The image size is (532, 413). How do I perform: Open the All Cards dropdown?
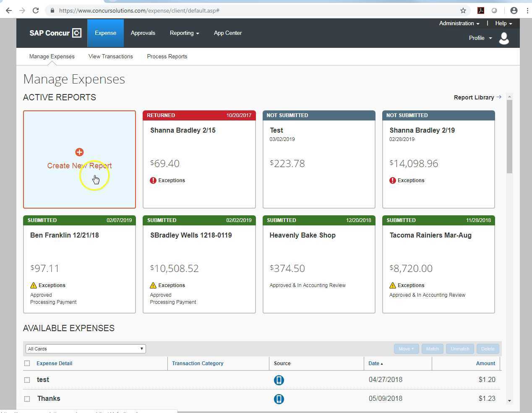pyautogui.click(x=86, y=349)
